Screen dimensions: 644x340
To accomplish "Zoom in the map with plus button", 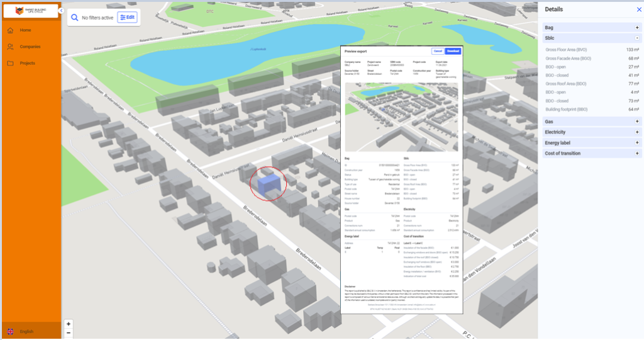I will click(69, 324).
